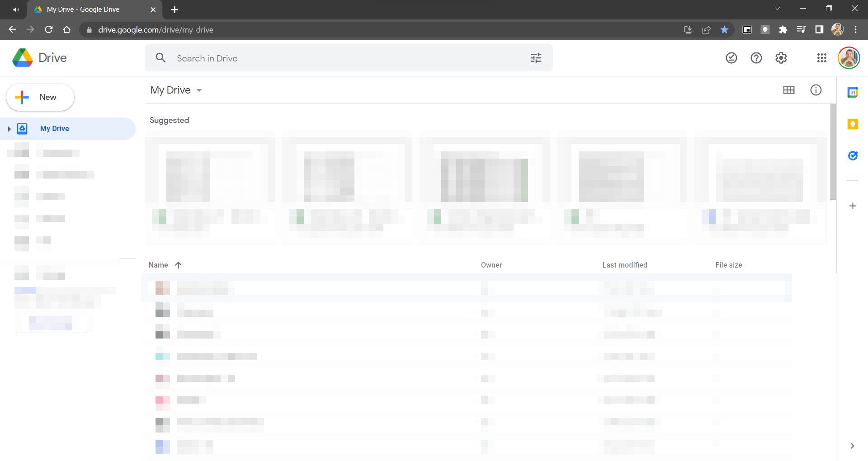Select the My Drive - Google Drive tab
The image size is (868, 461).
pos(90,9)
